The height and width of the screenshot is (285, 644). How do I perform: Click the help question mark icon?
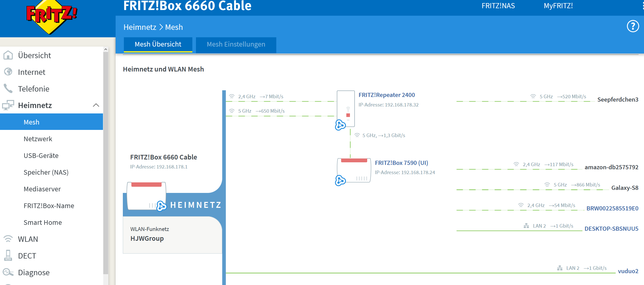click(633, 26)
